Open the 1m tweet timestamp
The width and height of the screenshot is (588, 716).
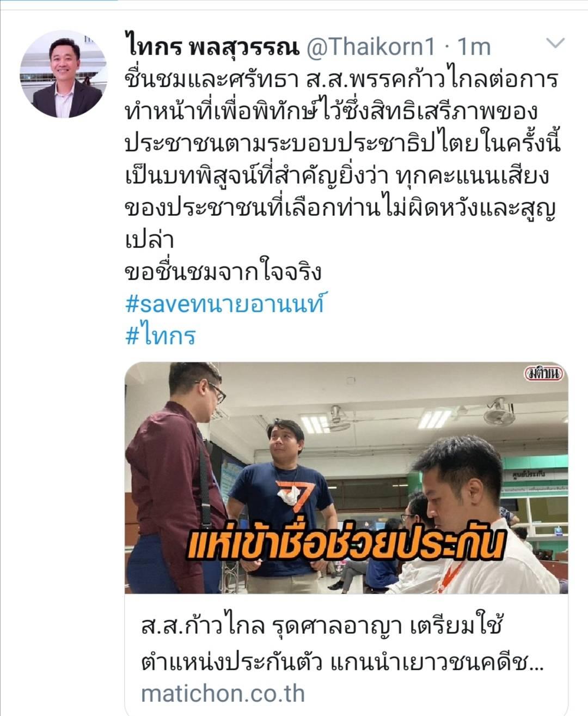474,47
